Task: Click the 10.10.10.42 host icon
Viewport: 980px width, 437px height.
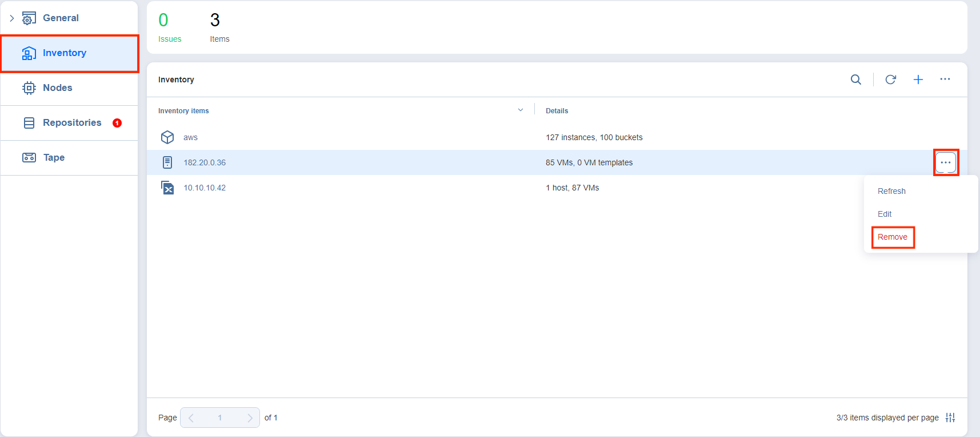Action: [167, 188]
